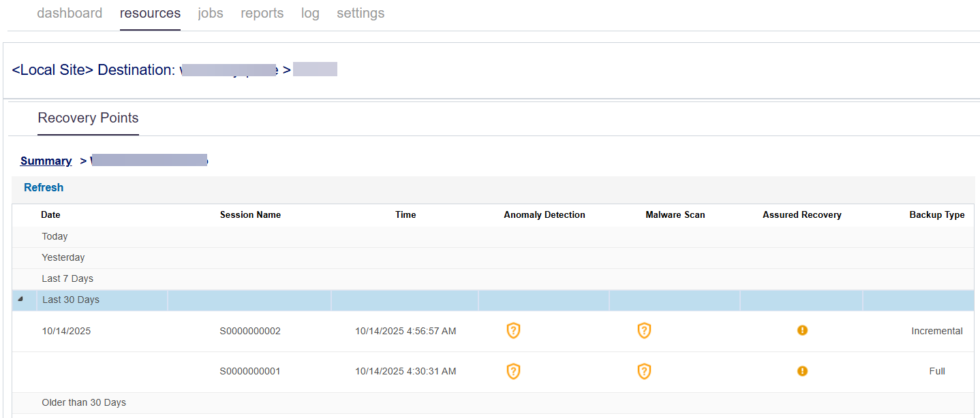Click the Refresh button
The height and width of the screenshot is (418, 980).
[x=44, y=188]
